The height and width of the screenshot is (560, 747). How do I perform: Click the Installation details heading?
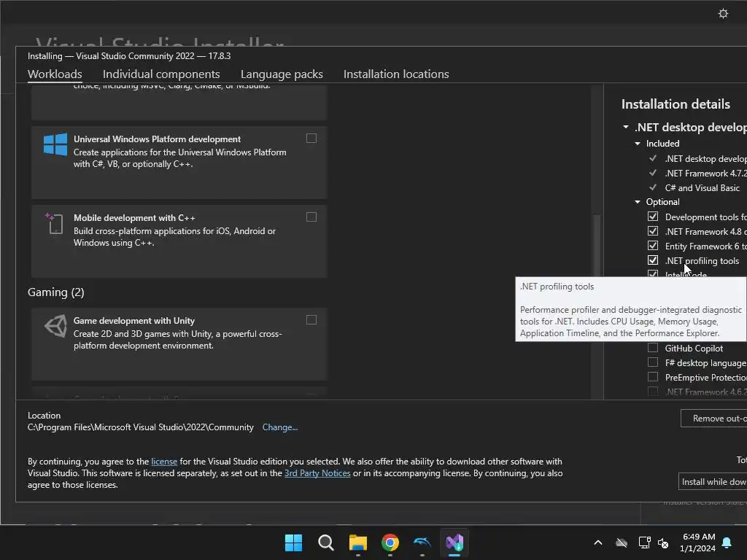coord(676,104)
